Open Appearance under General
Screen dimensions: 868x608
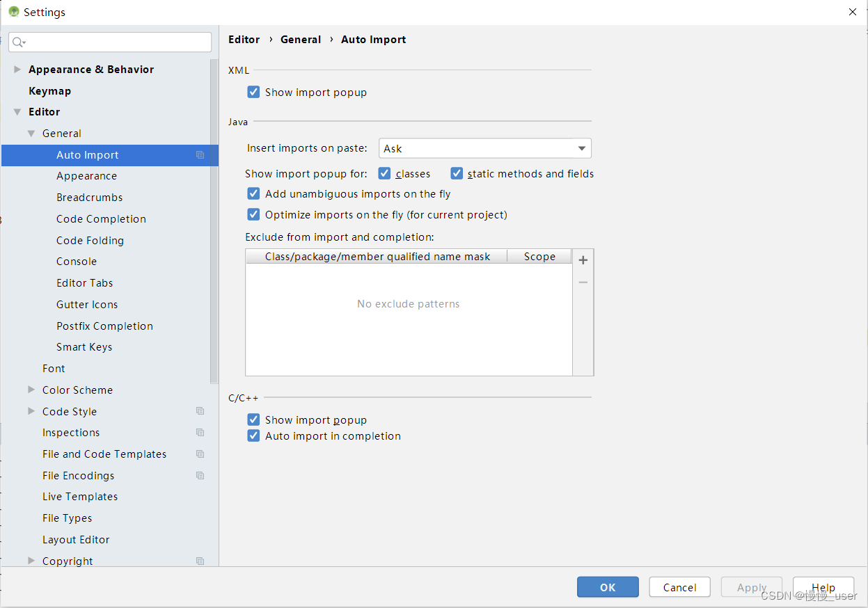coord(86,176)
